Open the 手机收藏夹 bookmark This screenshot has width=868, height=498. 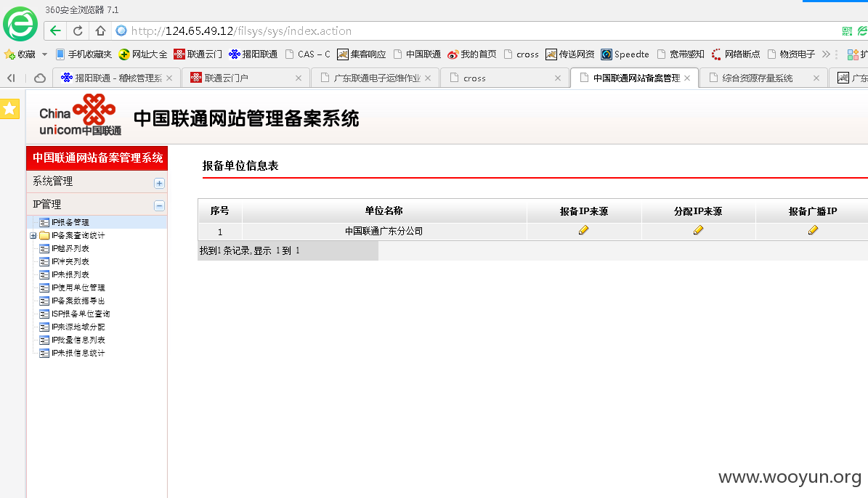[84, 54]
